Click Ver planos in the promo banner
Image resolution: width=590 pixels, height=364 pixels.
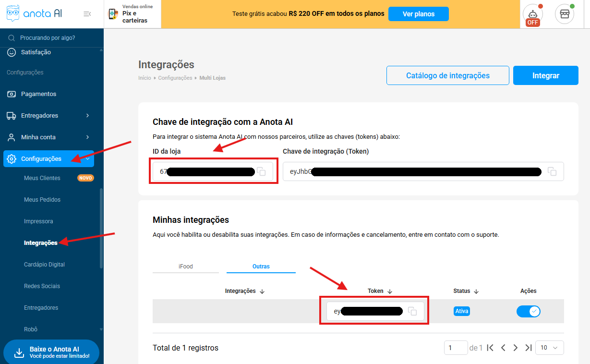coord(418,14)
